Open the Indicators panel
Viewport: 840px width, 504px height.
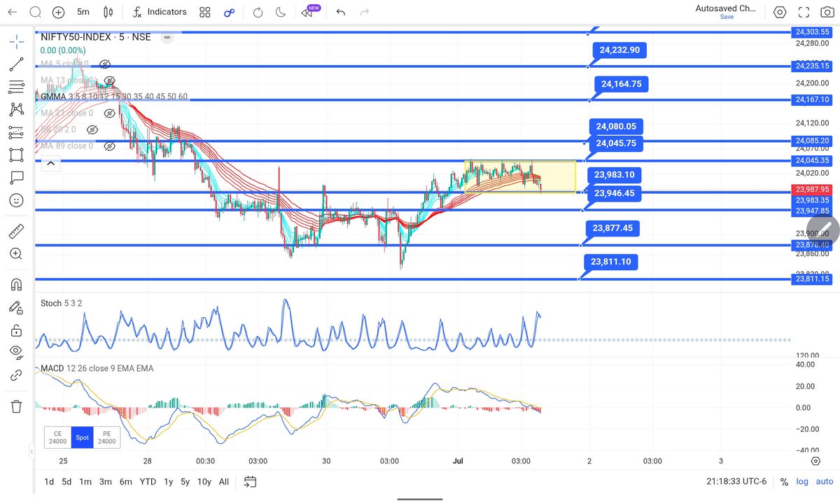pyautogui.click(x=159, y=12)
